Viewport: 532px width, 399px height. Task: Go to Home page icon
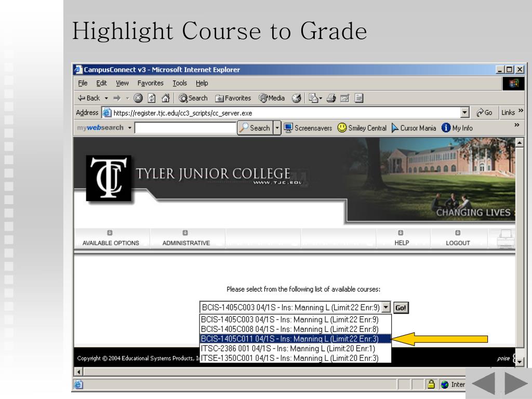point(166,98)
